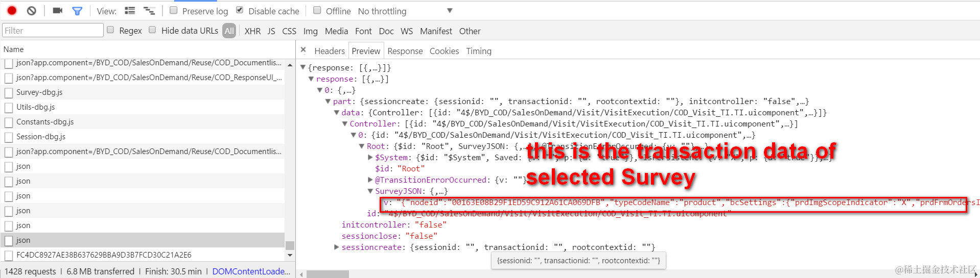The height and width of the screenshot is (278, 980).
Task: Switch to the waterfall view icon
Action: (x=149, y=11)
